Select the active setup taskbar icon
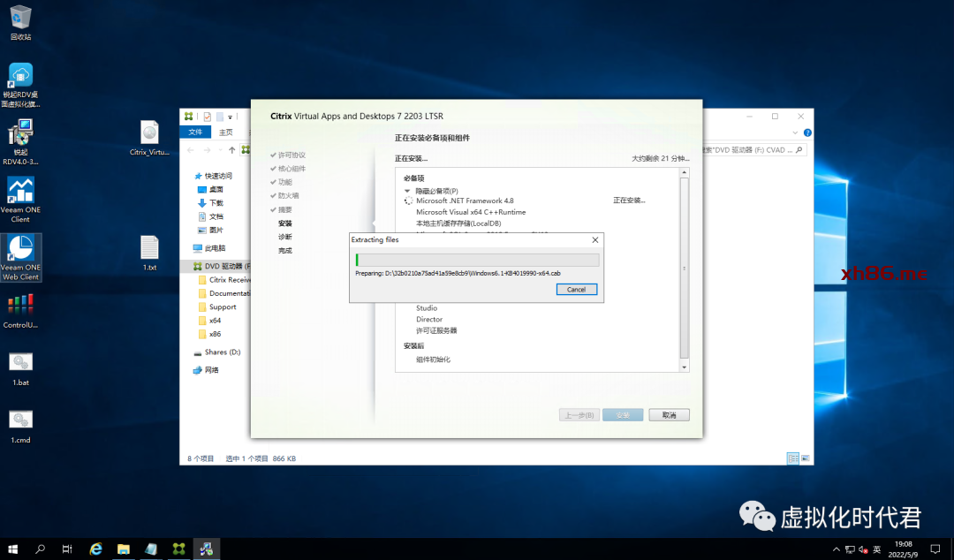 coord(206,549)
